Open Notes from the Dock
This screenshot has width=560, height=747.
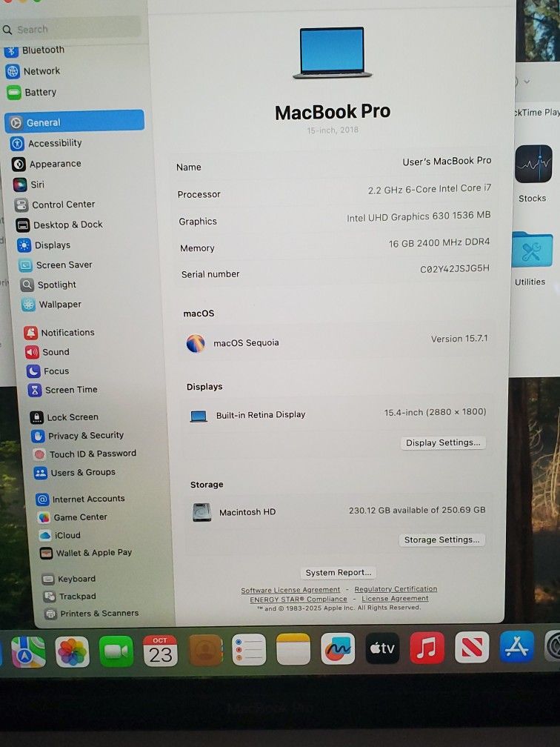tap(293, 649)
